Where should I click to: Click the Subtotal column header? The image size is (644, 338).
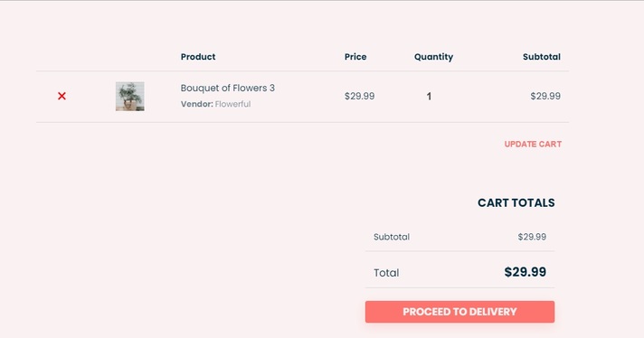(541, 57)
